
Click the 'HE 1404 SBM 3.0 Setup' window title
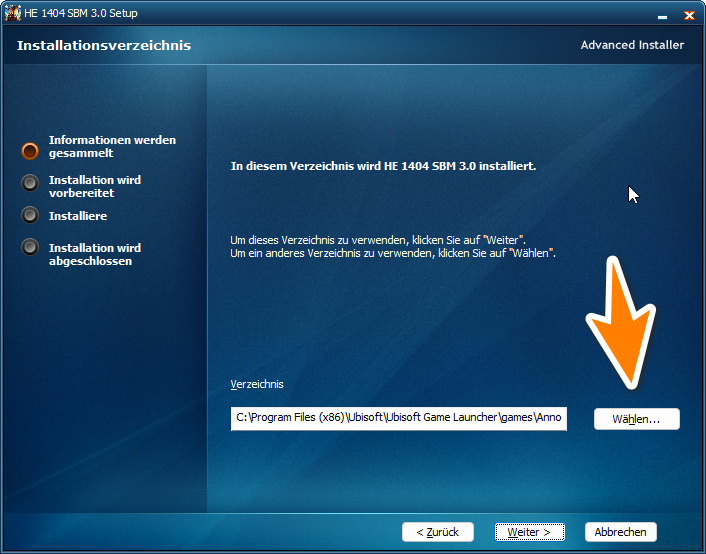point(81,14)
